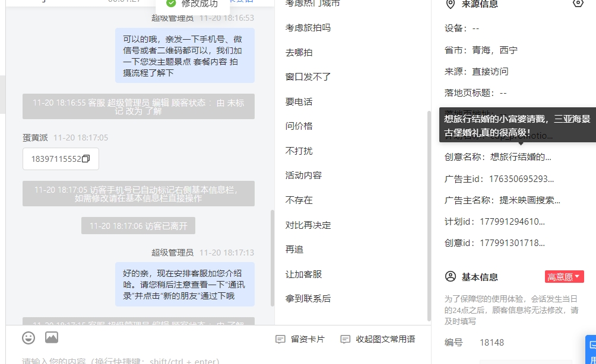Viewport: 596px width, 364px height.
Task: Select quick reply 对比再决定
Action: pos(308,225)
